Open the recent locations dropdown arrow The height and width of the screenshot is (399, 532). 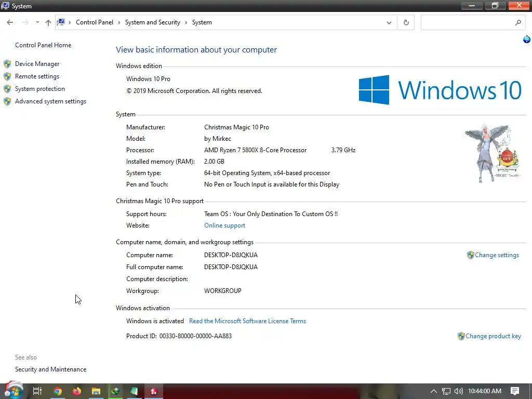(37, 22)
